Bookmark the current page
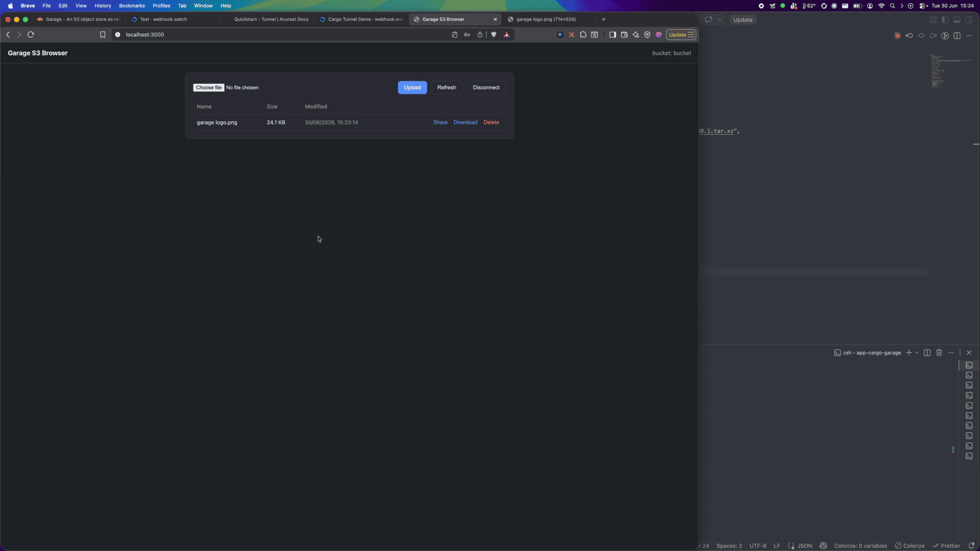This screenshot has width=980, height=551. 103,35
